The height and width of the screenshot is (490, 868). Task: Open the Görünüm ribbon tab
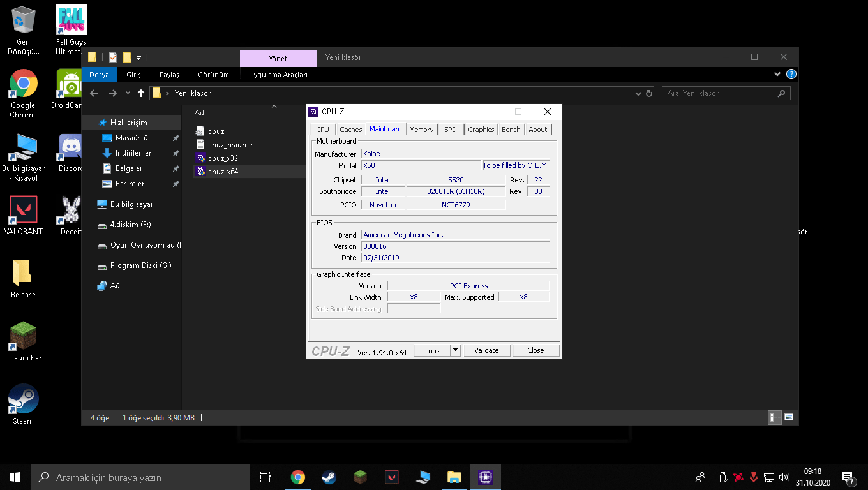click(x=213, y=75)
